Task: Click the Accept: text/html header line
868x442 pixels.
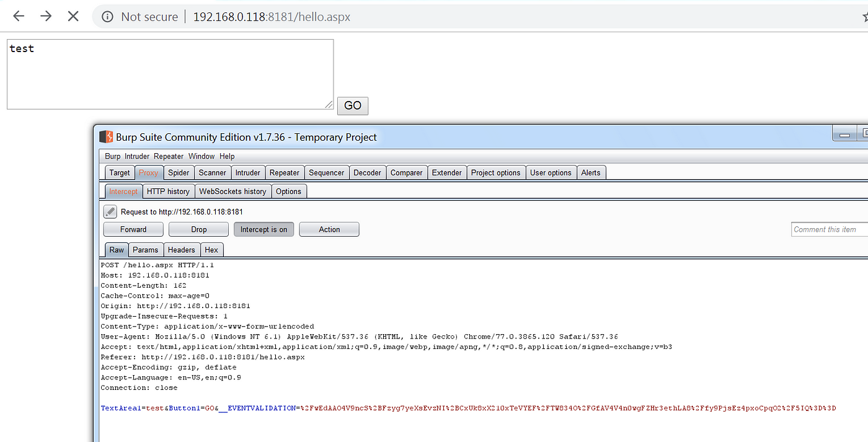Action: [386, 347]
